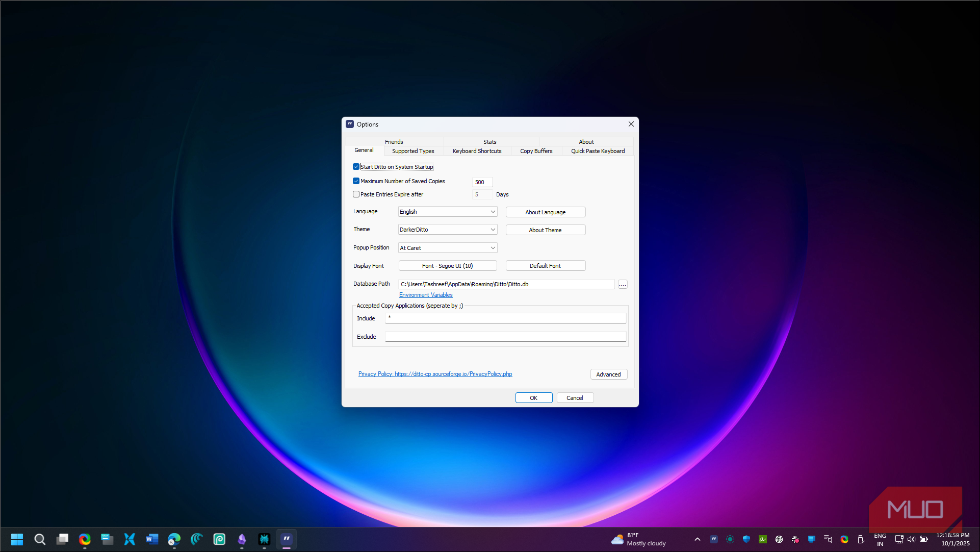Switch to the Keyboard Shortcuts tab
Viewport: 980px width, 552px height.
477,151
